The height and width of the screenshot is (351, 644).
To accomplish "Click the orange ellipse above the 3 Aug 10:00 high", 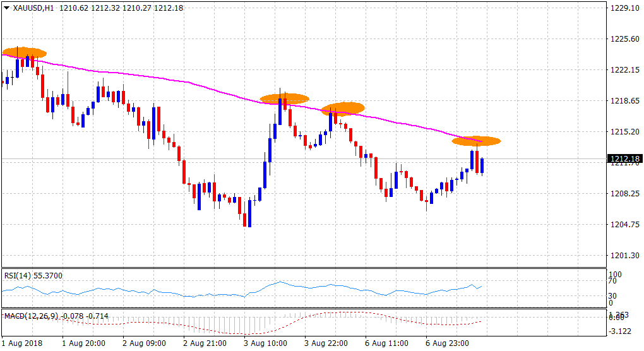I will click(x=284, y=98).
